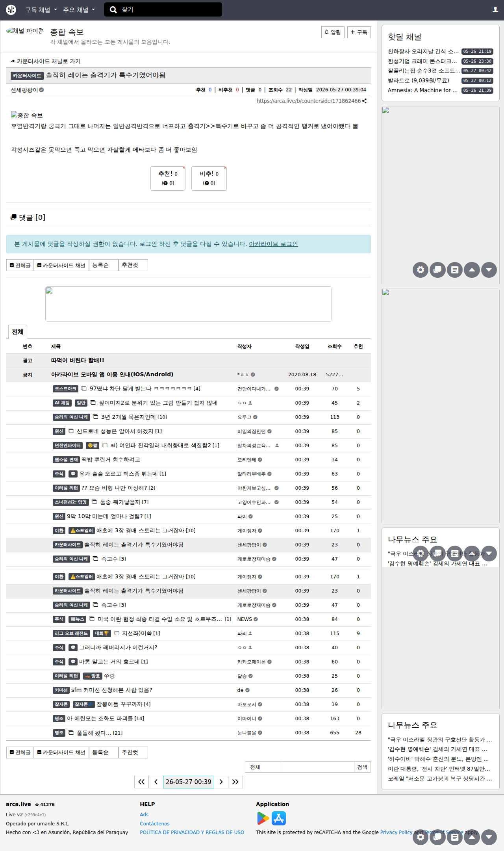
Task: Click the 아카라이브 로그인 link
Action: (273, 244)
